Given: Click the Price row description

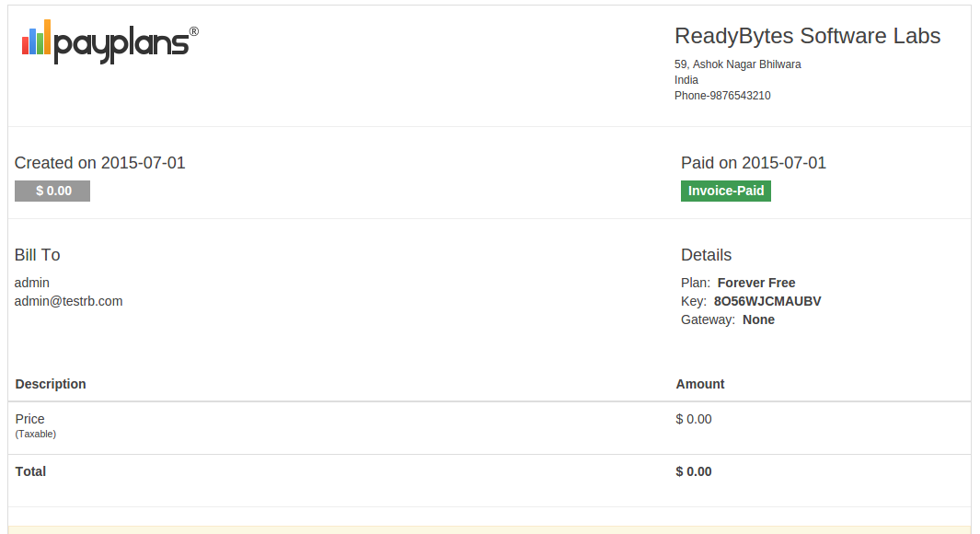Looking at the screenshot, I should pyautogui.click(x=30, y=419).
